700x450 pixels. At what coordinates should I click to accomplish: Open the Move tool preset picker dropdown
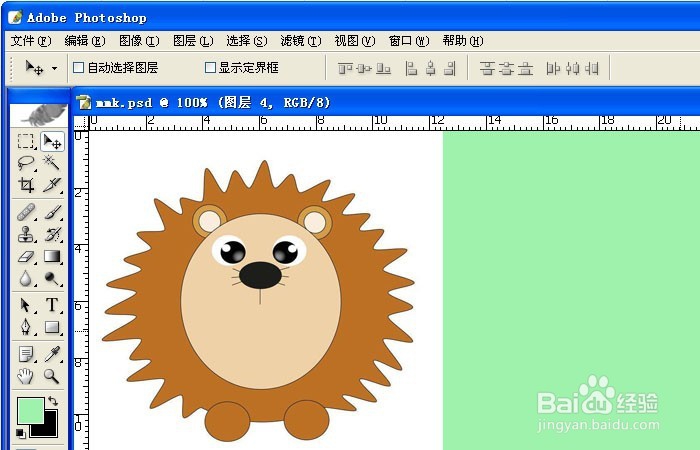(x=54, y=68)
